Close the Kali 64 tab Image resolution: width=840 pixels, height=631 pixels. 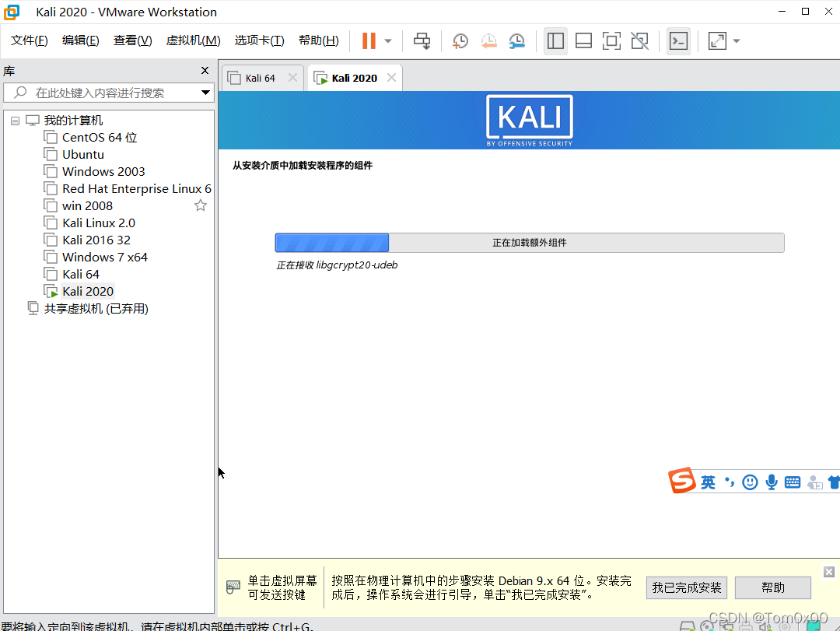click(x=292, y=78)
